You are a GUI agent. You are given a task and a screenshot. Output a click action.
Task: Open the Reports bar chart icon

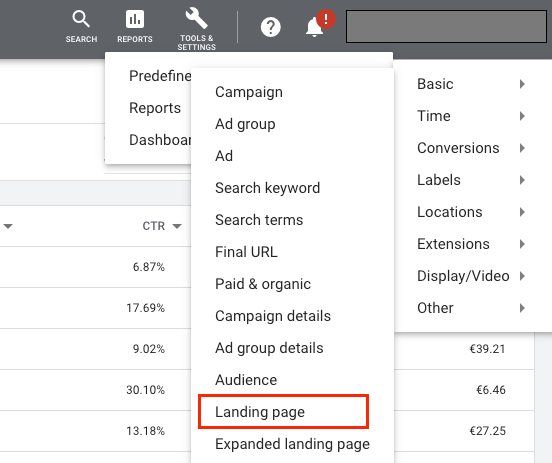[x=135, y=19]
